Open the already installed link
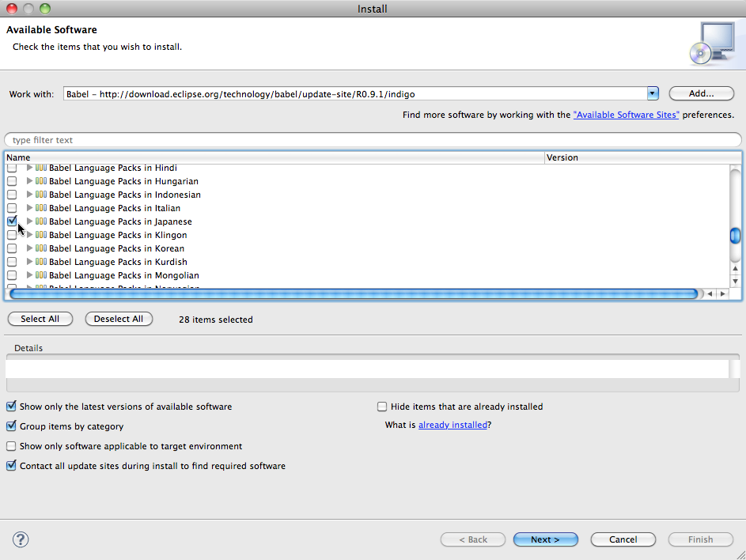746x560 pixels. click(x=453, y=425)
